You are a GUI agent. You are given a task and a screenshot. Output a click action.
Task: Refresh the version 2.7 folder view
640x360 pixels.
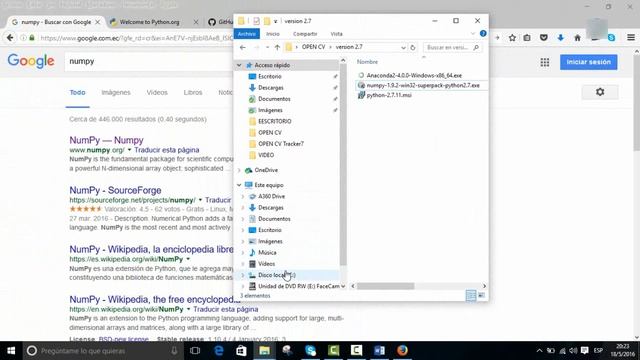coord(413,47)
